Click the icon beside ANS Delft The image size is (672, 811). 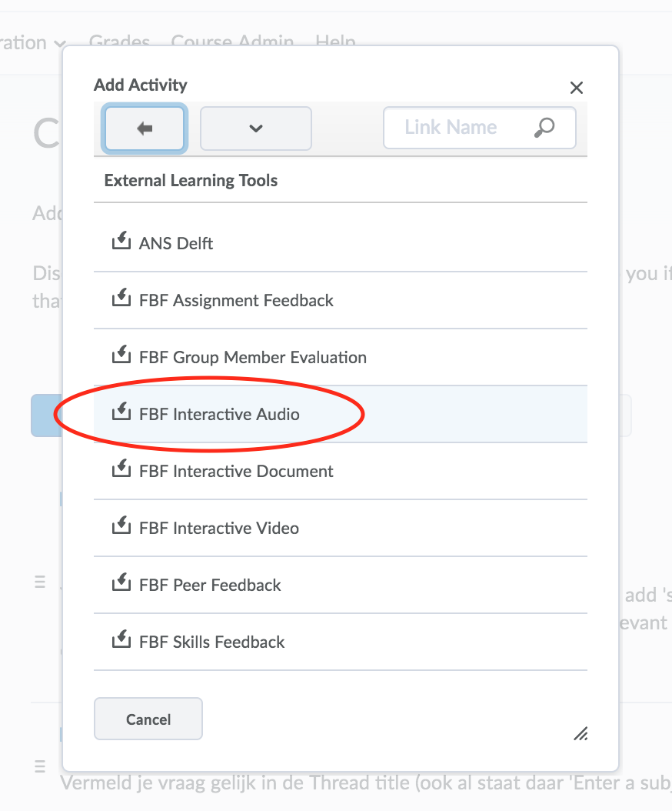tap(119, 242)
